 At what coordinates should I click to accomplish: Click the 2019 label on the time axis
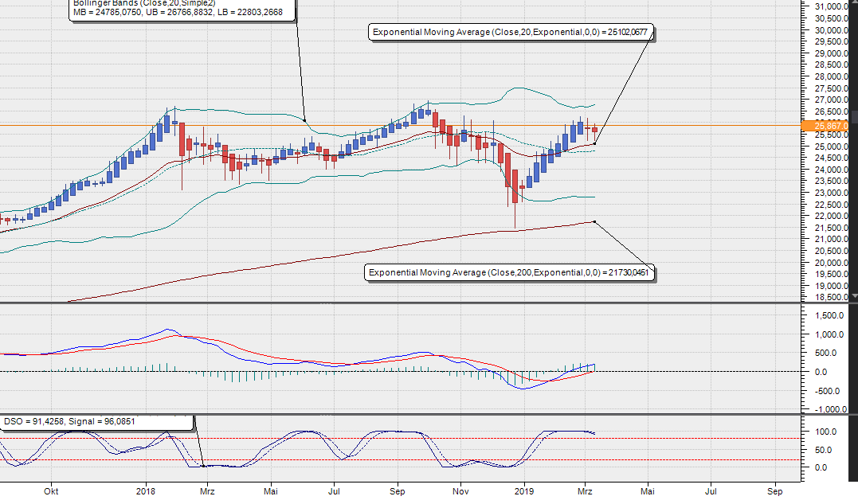[x=525, y=492]
